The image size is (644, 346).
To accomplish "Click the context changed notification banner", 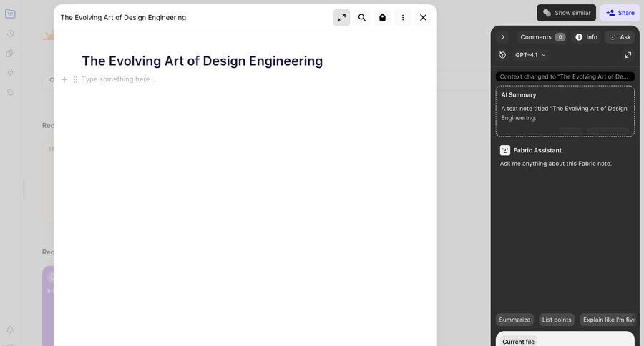I will (x=565, y=76).
